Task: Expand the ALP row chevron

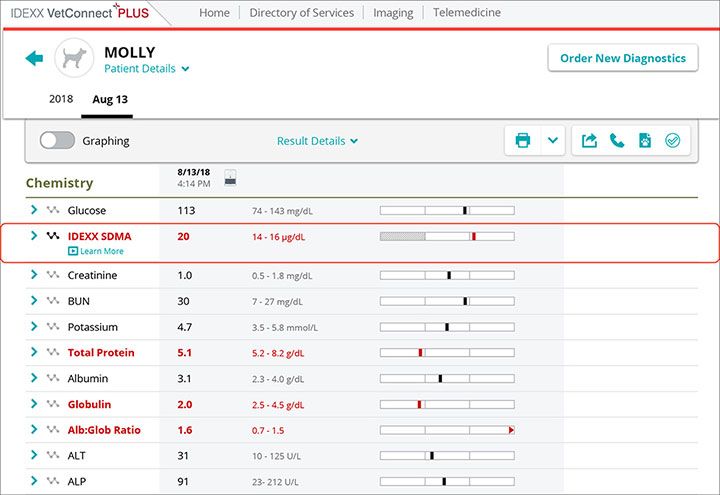Action: pos(34,480)
